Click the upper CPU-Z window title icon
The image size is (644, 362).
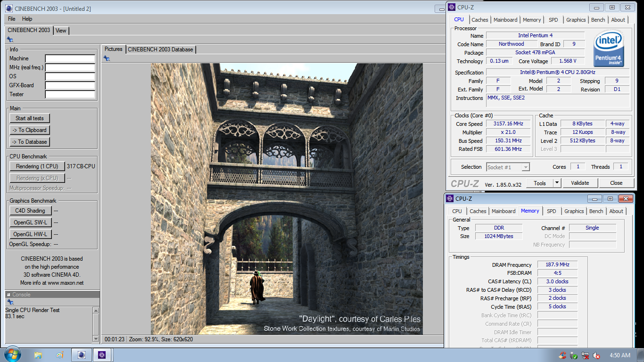(x=451, y=7)
